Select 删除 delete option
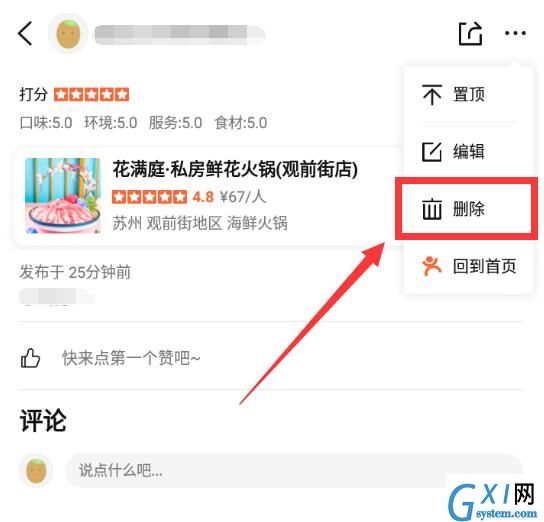 pyautogui.click(x=467, y=209)
